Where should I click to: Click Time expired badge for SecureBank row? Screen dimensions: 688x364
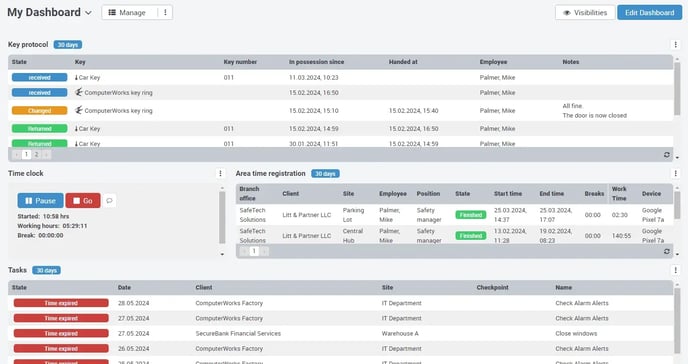pos(61,333)
